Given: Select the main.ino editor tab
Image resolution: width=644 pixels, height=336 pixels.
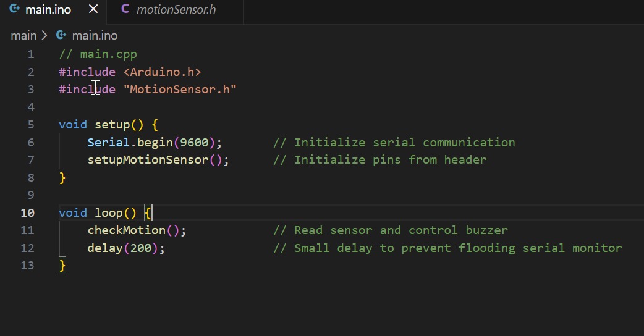Looking at the screenshot, I should click(48, 9).
